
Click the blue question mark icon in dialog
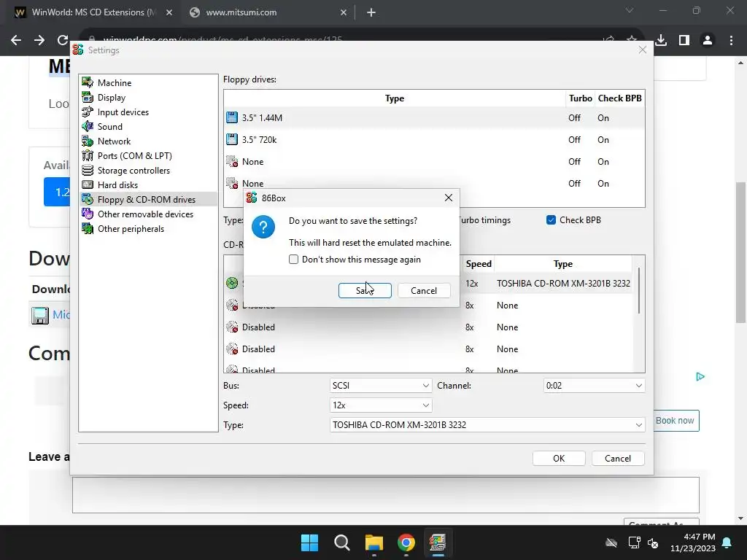pos(263,227)
